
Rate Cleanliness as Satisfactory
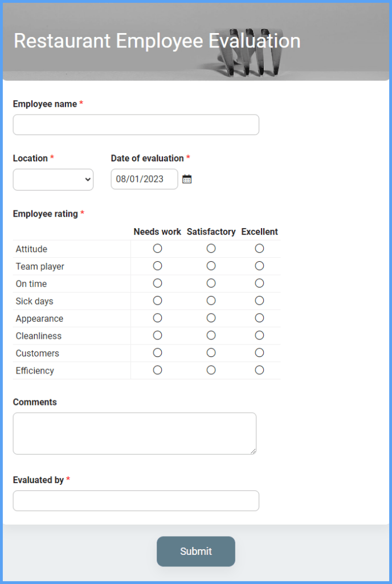[x=211, y=335]
